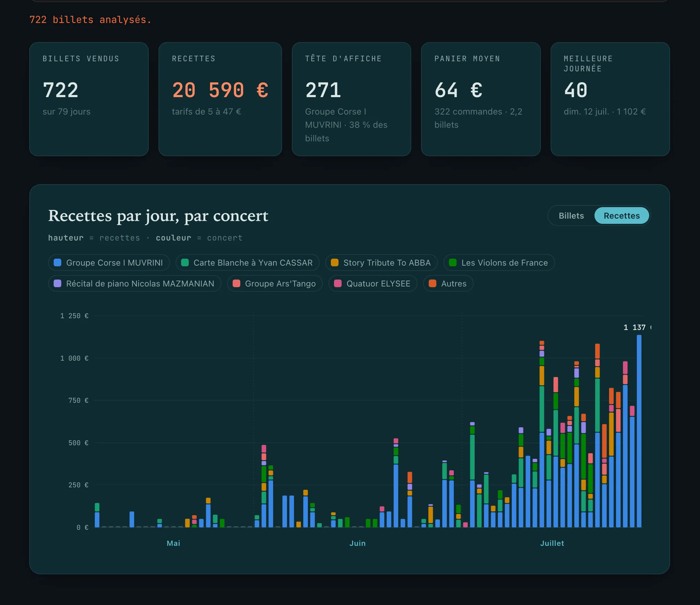Screen dimensions: 700x605
Task: Open the Billets vendus 722 card
Action: [x=89, y=99]
